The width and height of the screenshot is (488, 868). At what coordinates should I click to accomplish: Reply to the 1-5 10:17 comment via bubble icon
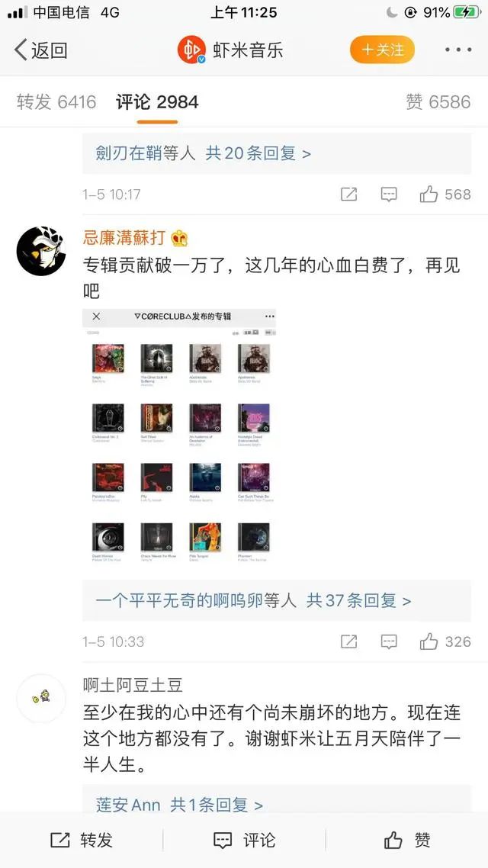tap(389, 194)
